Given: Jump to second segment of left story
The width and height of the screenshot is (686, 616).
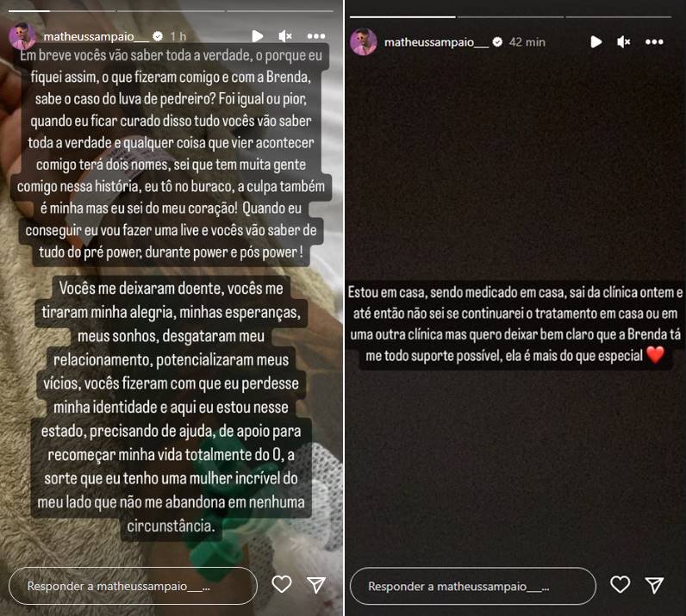Looking at the screenshot, I should 171,10.
